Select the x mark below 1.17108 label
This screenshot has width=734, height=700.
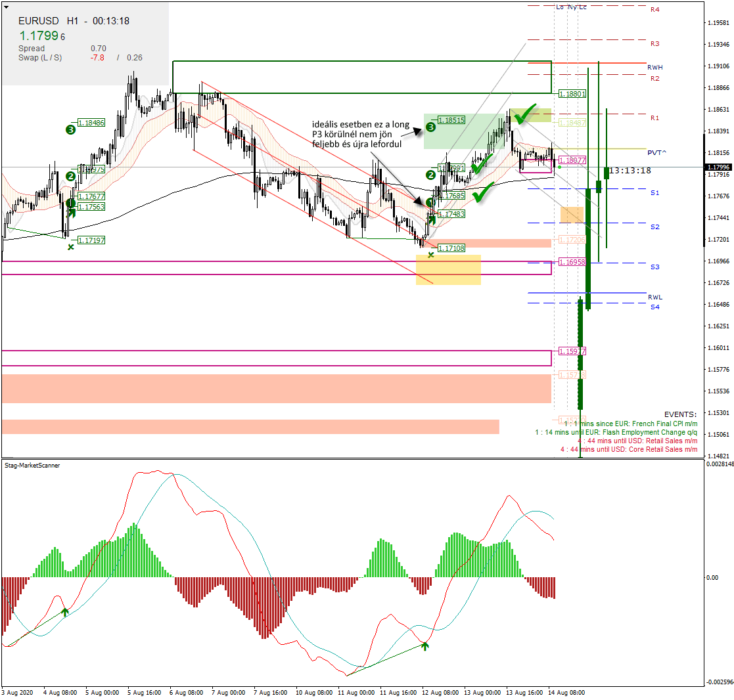[x=430, y=255]
